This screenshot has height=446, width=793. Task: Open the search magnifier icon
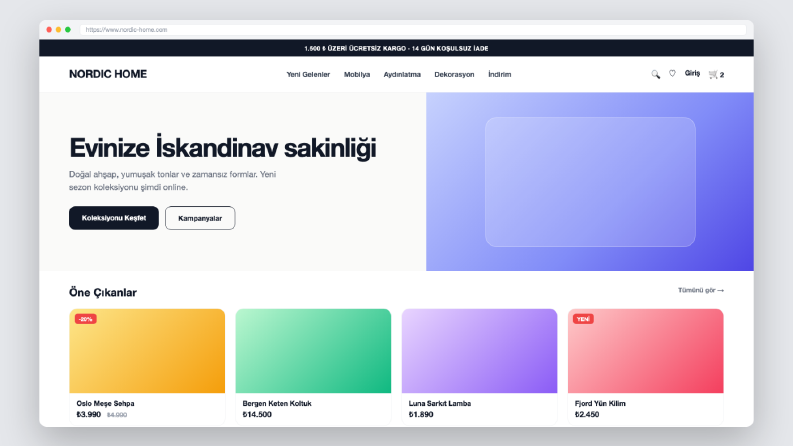coord(655,74)
